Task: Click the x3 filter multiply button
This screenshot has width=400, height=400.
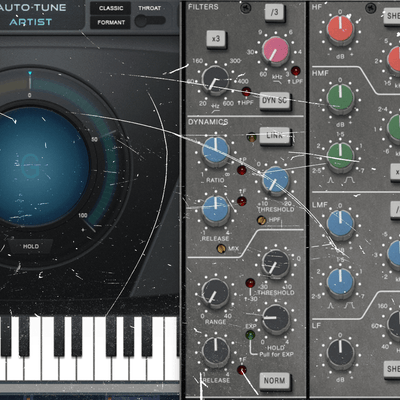Action: point(216,39)
